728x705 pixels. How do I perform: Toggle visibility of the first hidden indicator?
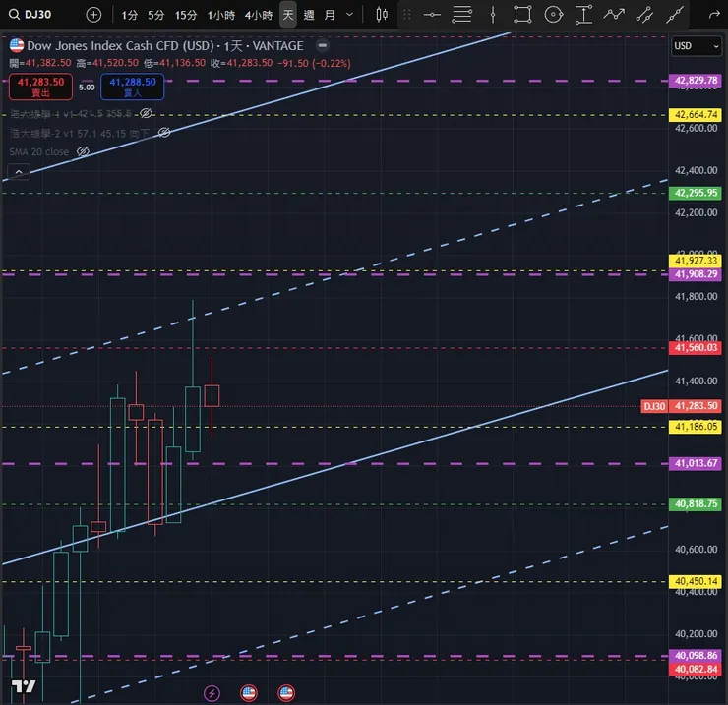(146, 113)
